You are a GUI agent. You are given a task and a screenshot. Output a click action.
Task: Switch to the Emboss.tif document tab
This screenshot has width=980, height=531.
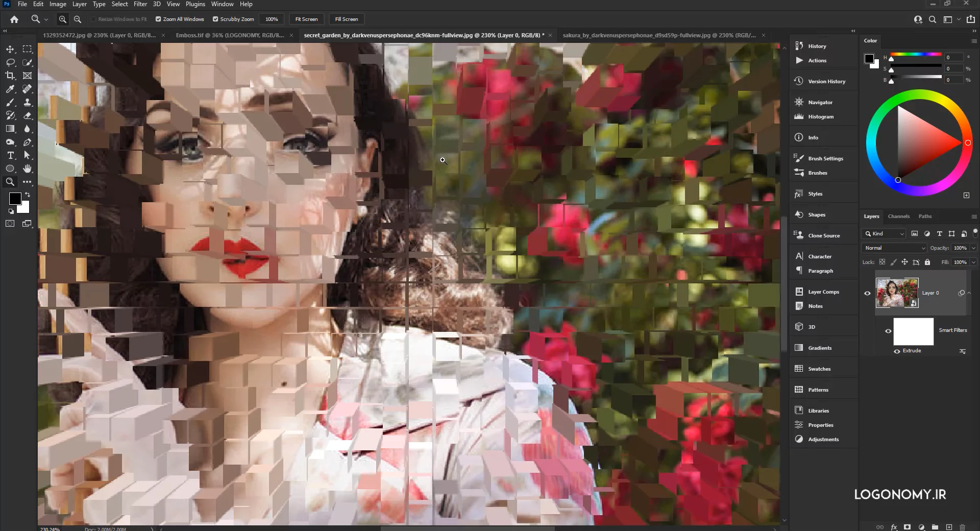tap(230, 35)
